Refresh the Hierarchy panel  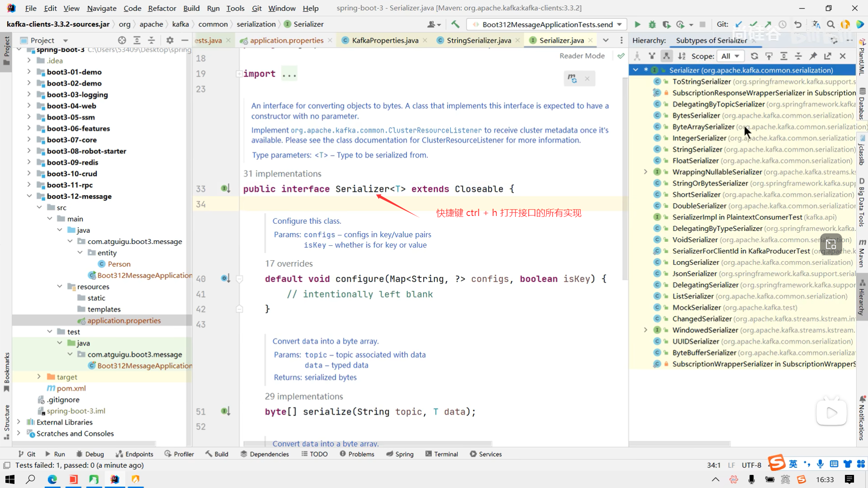coord(754,56)
